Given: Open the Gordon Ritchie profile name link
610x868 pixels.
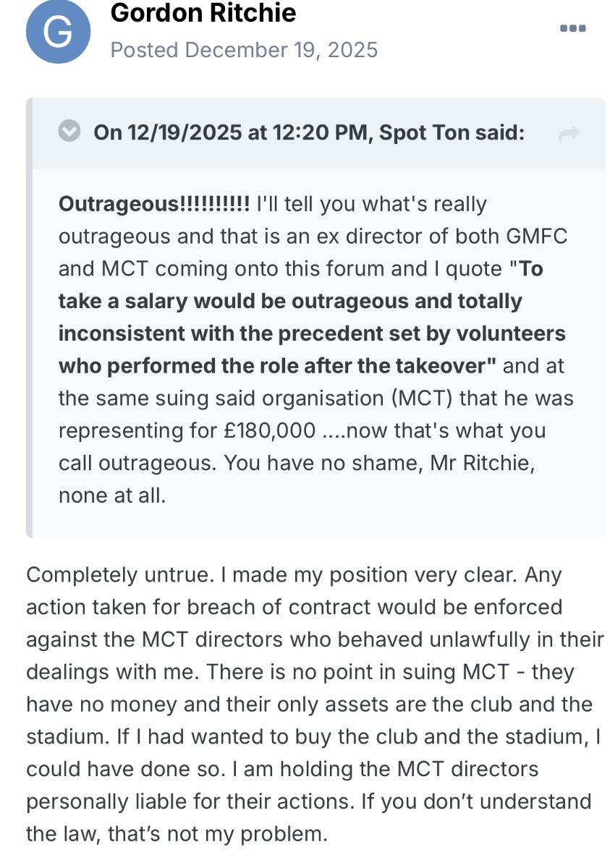Looking at the screenshot, I should click(x=203, y=13).
